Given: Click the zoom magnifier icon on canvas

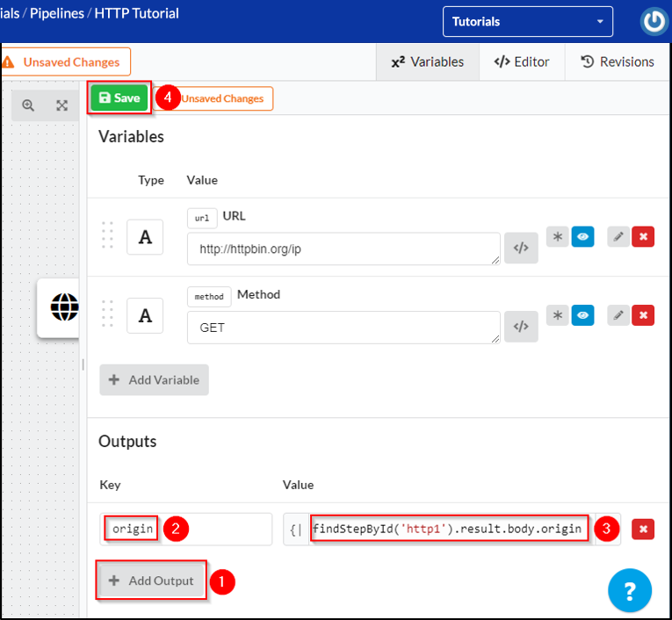Looking at the screenshot, I should [x=28, y=105].
